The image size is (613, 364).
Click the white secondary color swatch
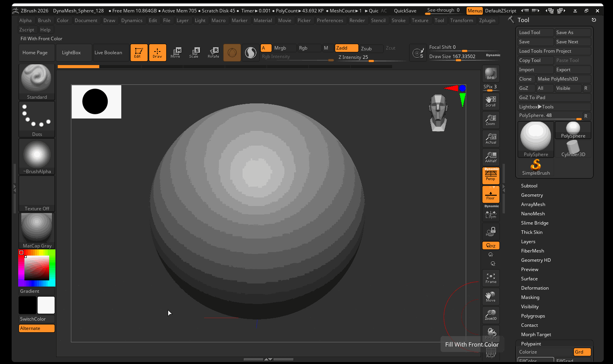click(x=46, y=305)
